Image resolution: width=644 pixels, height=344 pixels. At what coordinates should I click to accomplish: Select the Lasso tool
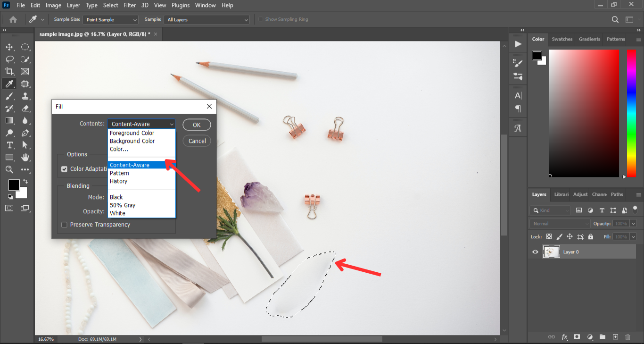coord(9,59)
